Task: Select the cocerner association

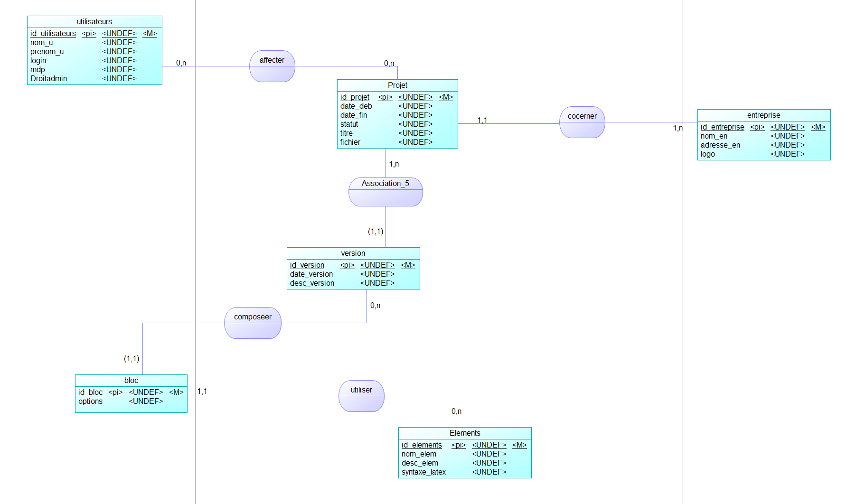Action: [x=582, y=122]
